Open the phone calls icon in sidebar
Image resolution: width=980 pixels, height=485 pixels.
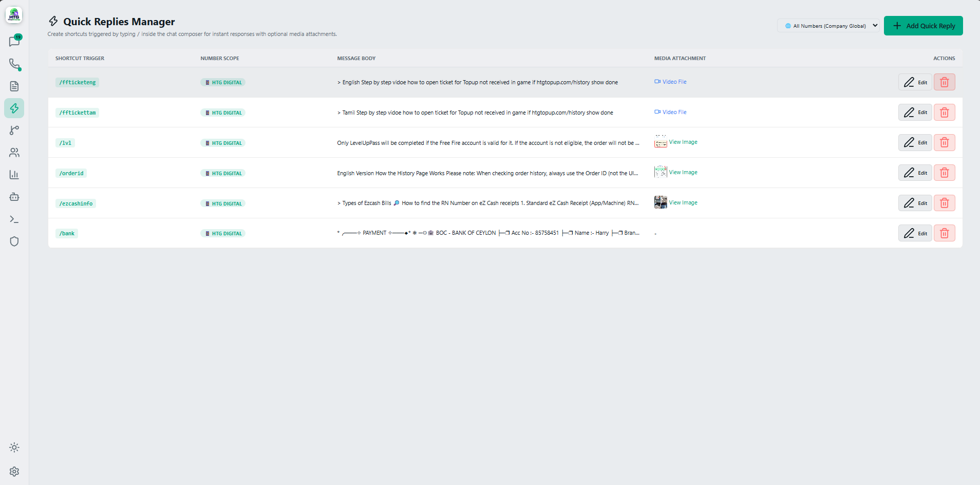[x=14, y=64]
